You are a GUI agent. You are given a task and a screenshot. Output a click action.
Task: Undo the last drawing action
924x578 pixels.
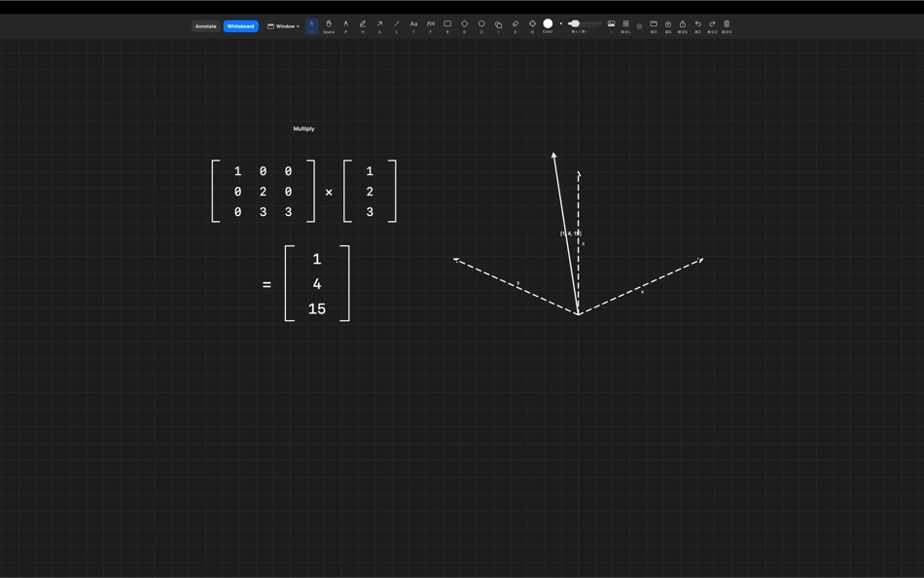pyautogui.click(x=697, y=22)
